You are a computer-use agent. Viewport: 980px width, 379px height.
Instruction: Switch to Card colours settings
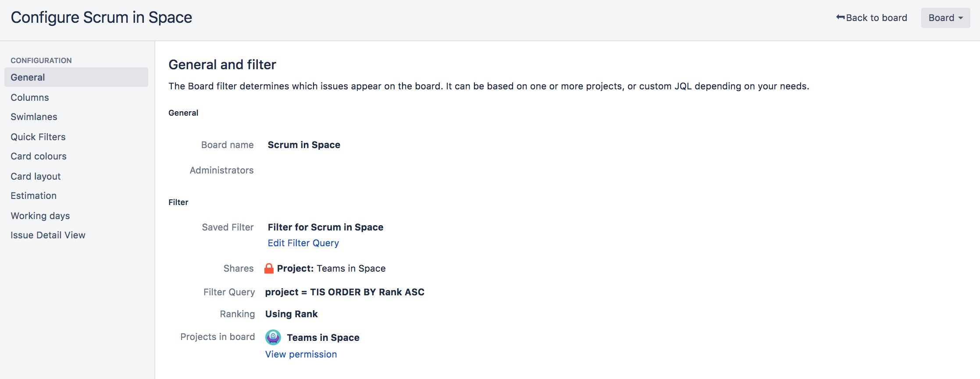(x=39, y=156)
